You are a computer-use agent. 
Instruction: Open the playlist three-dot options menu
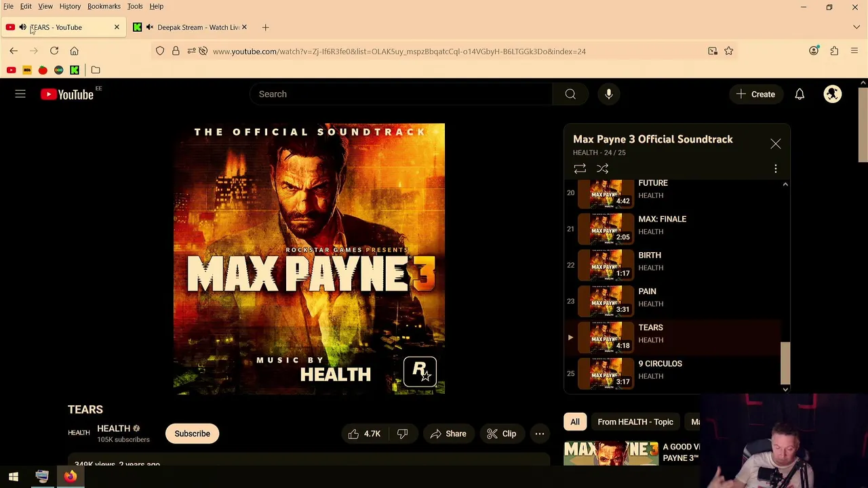pyautogui.click(x=776, y=169)
